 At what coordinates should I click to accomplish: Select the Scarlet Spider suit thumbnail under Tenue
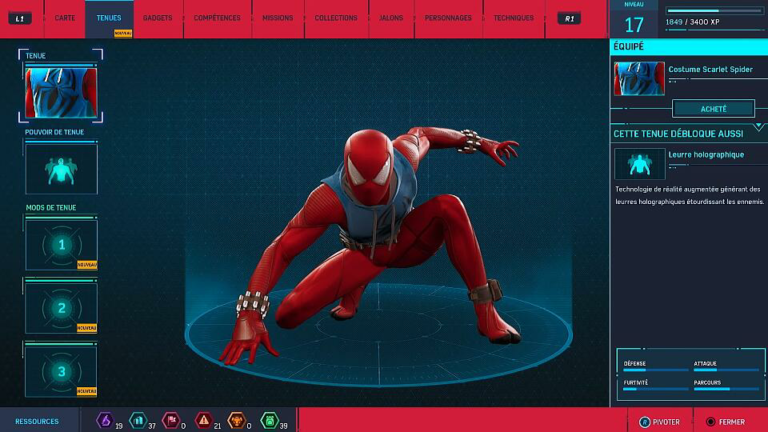[x=61, y=93]
